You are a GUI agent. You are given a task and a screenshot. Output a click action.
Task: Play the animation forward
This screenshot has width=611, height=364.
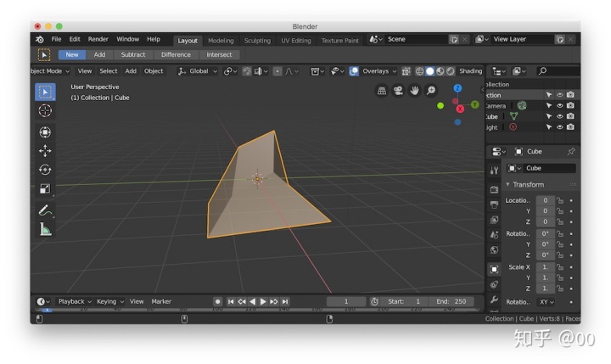pos(263,302)
